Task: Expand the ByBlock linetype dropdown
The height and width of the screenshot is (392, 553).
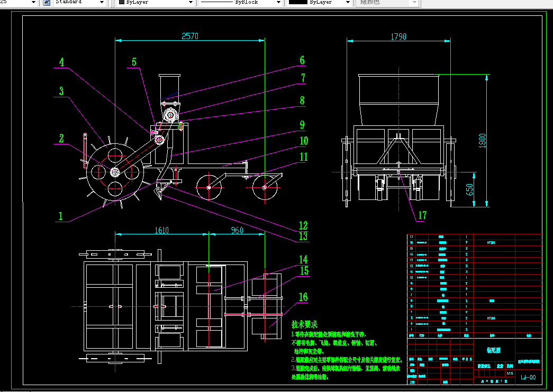Action: (278, 3)
